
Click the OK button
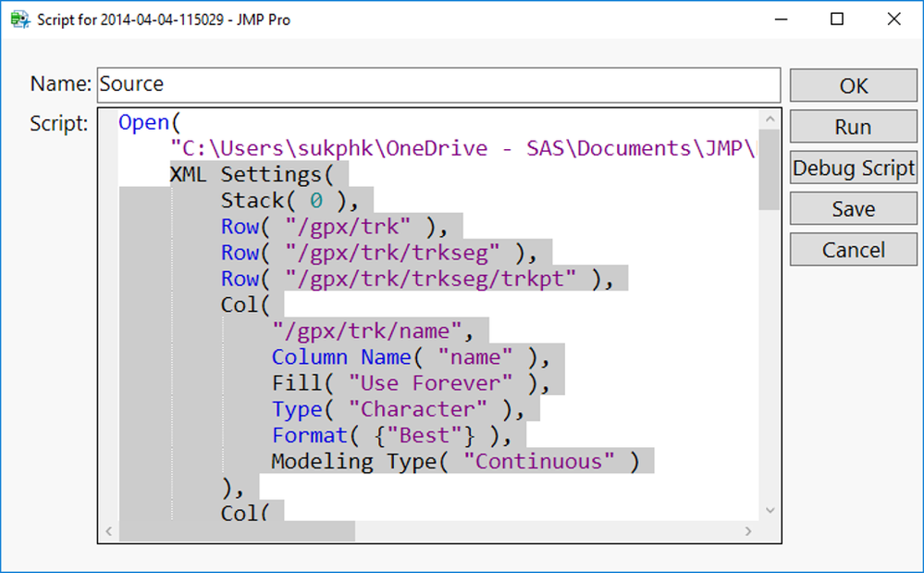[x=854, y=85]
